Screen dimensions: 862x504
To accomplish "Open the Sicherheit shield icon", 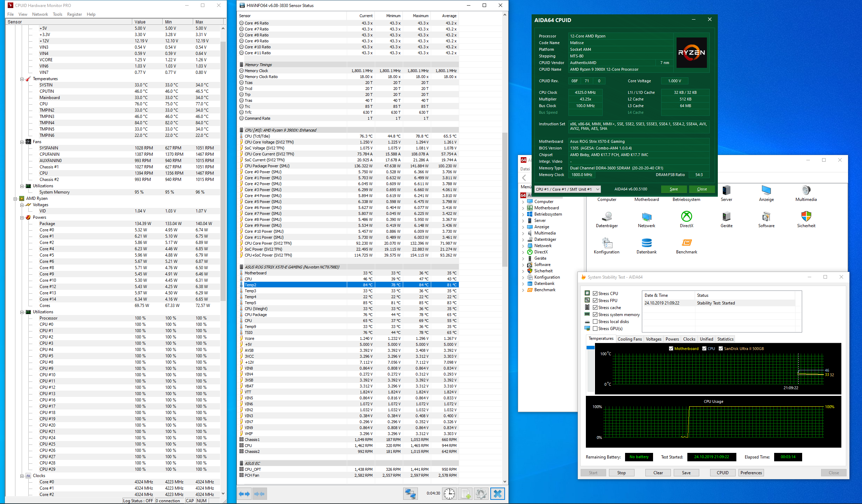I will click(x=806, y=219).
